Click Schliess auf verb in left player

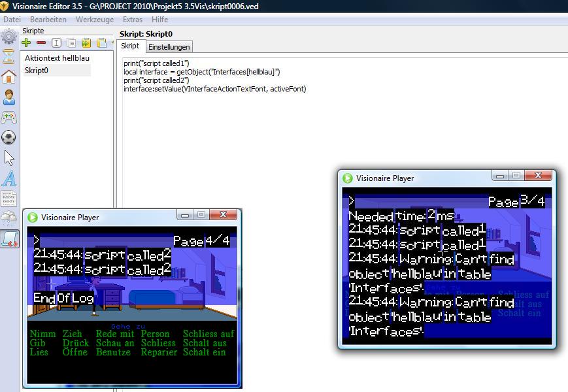[x=209, y=334]
